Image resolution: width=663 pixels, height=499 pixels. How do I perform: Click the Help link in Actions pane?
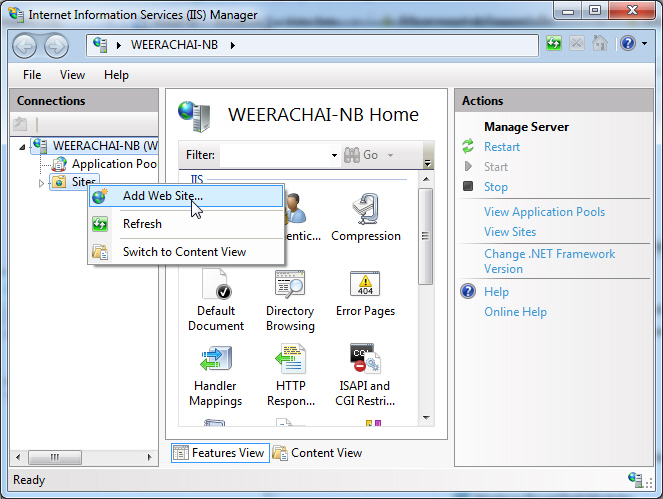tap(496, 292)
